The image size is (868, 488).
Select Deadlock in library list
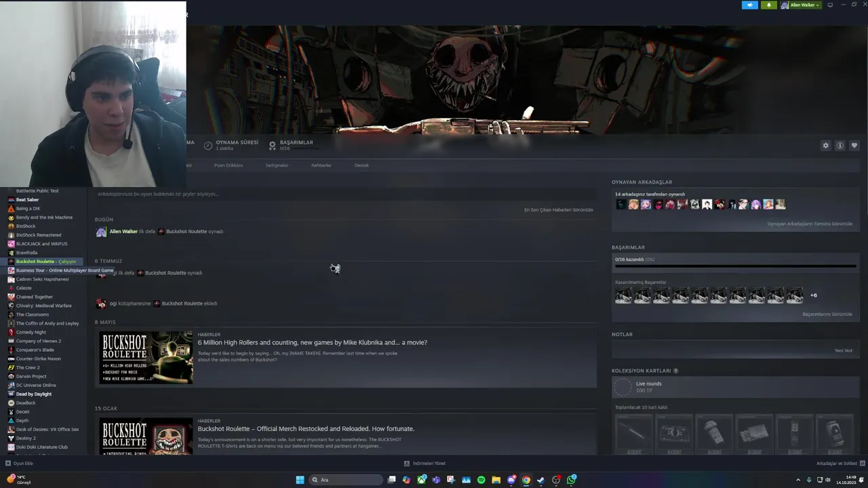click(26, 403)
